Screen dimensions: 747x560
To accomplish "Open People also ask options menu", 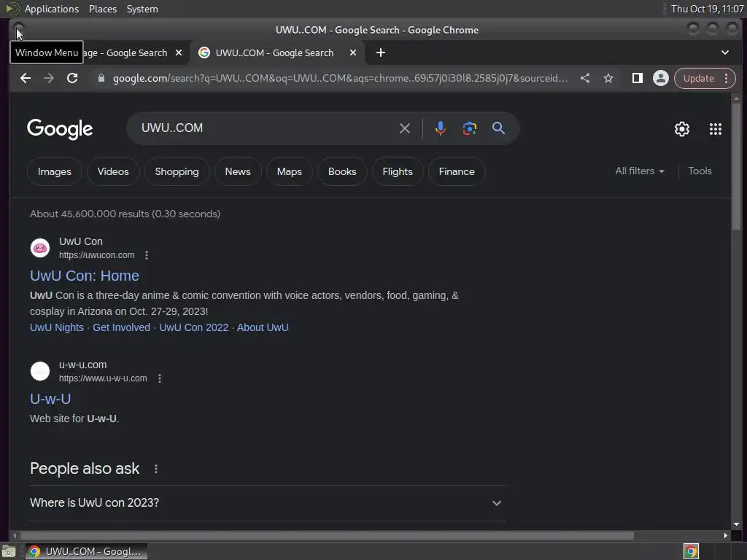I will click(156, 469).
